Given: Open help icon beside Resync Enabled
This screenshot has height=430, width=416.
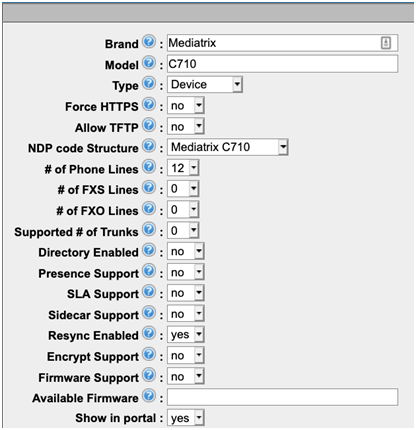Looking at the screenshot, I should [149, 333].
